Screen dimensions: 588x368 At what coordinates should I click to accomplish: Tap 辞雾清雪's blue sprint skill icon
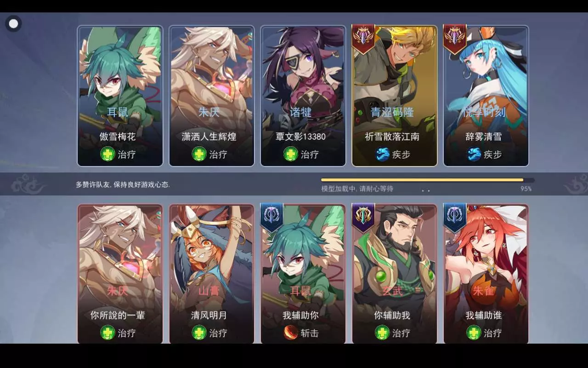(x=474, y=154)
